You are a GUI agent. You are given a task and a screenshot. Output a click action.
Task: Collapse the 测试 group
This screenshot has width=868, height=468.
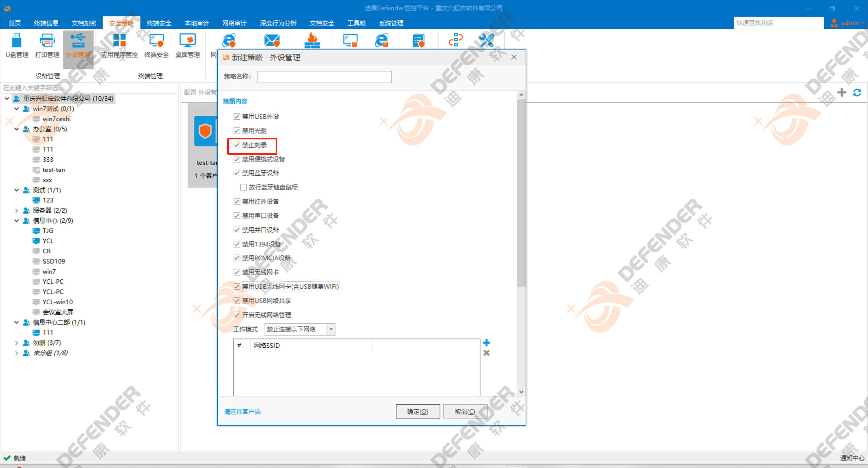pos(16,190)
